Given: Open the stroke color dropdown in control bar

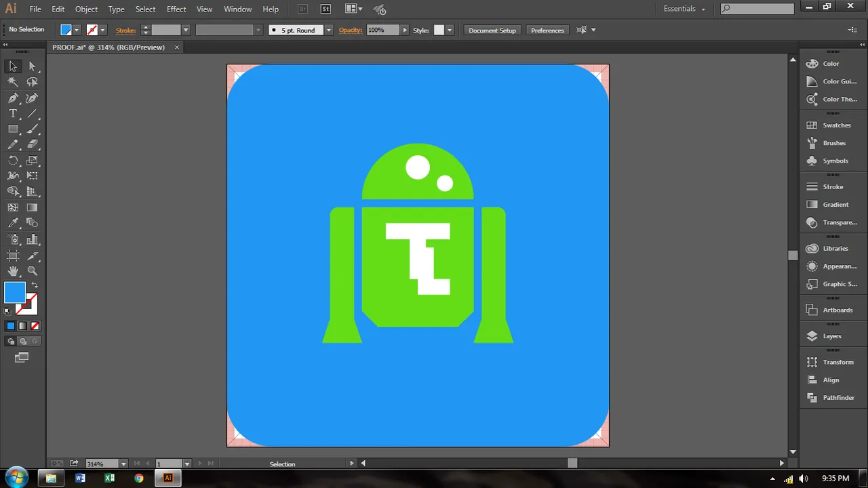Looking at the screenshot, I should tap(102, 30).
